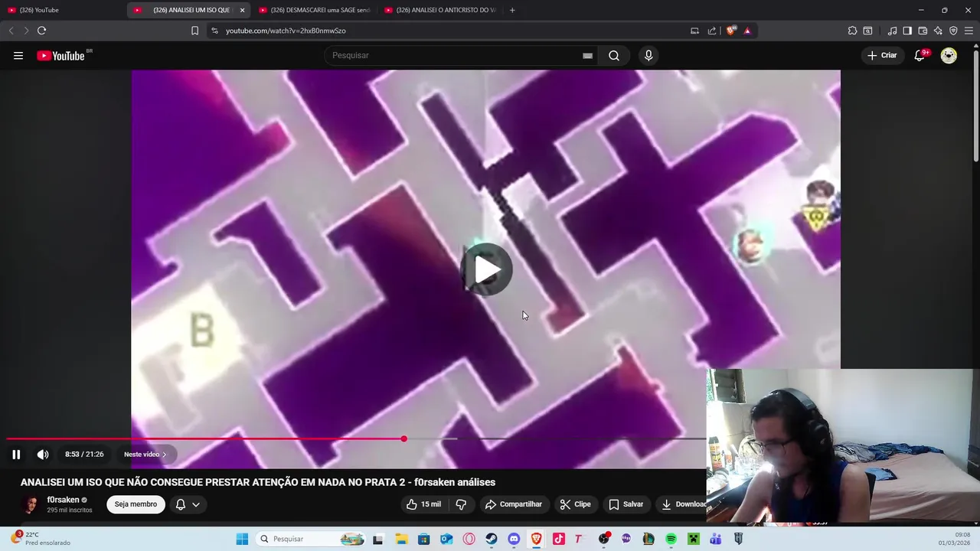The width and height of the screenshot is (980, 551).
Task: Toggle the browser sidebar panel
Action: [907, 31]
